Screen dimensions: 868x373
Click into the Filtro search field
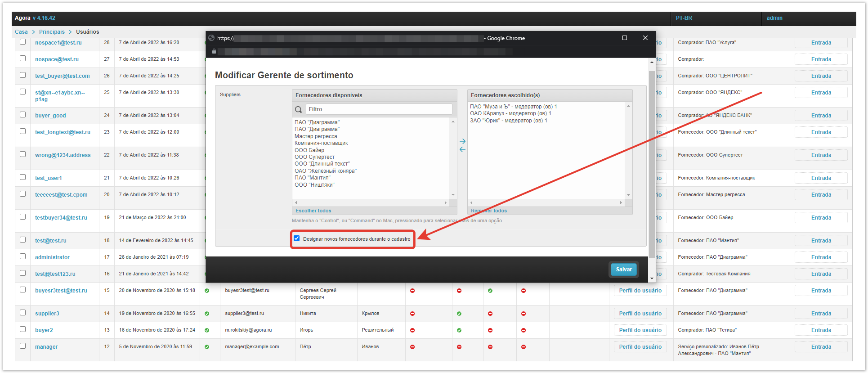point(379,109)
